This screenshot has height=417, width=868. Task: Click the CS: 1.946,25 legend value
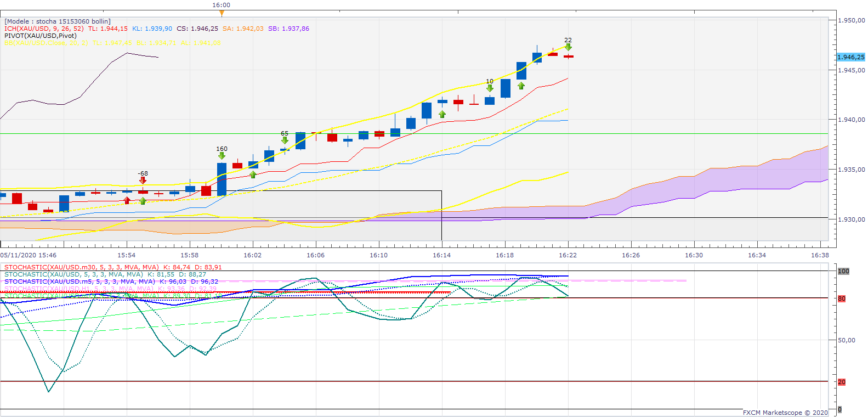pyautogui.click(x=197, y=29)
